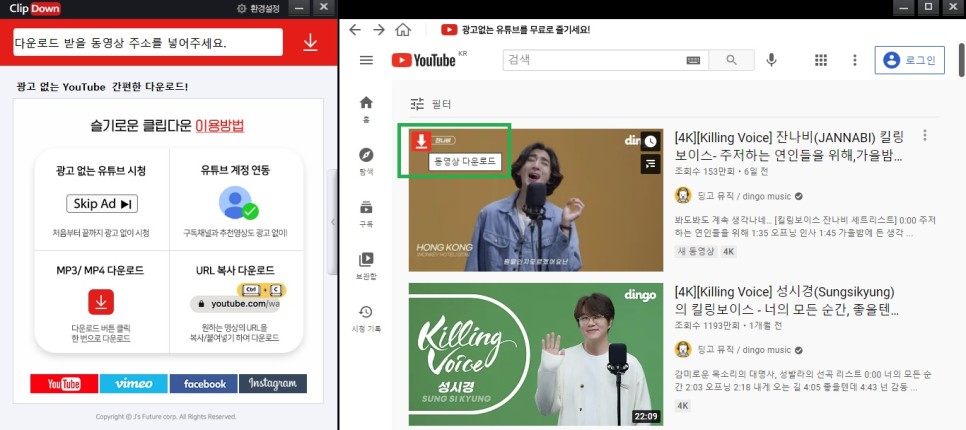Open more options for JANNABI video

[x=925, y=136]
